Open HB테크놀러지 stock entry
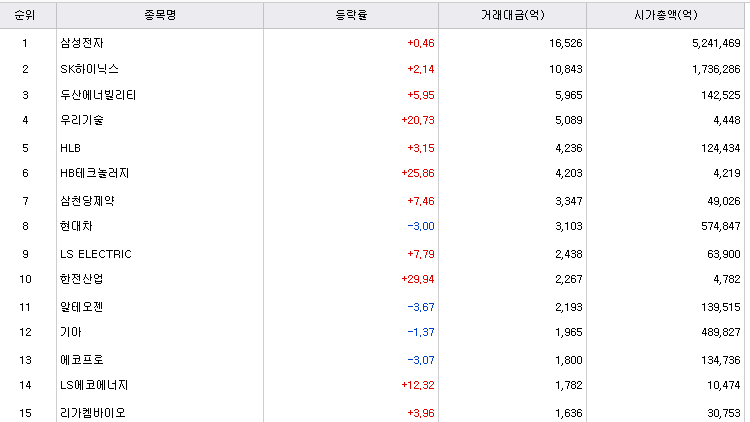The width and height of the screenshot is (750, 422). coord(95,173)
